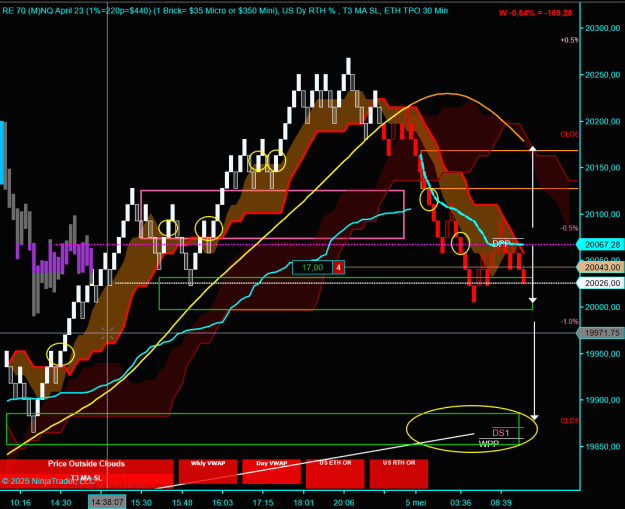Screen dimensions: 625x509
Task: Click the US ETH OR indicator box
Action: 335,474
